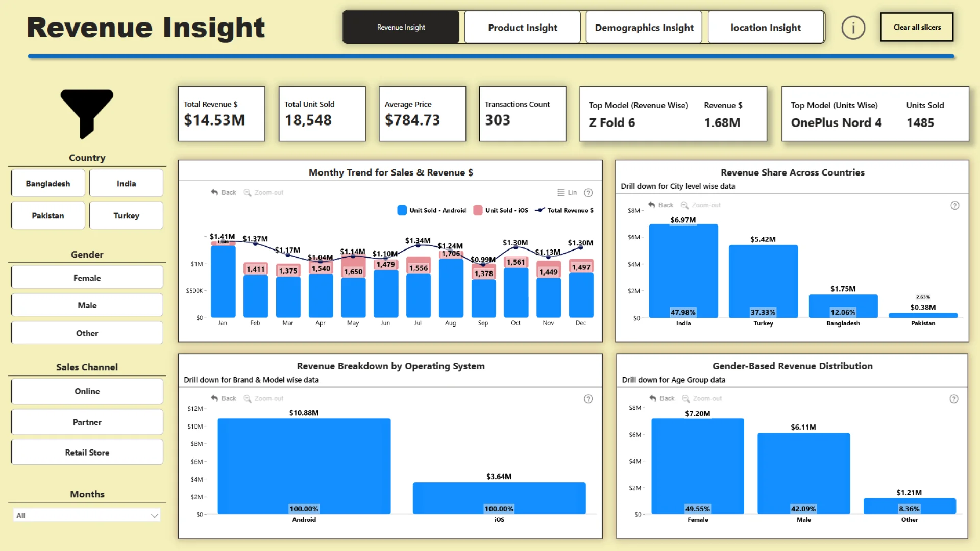
Task: Click the info circle icon
Action: point(853,28)
